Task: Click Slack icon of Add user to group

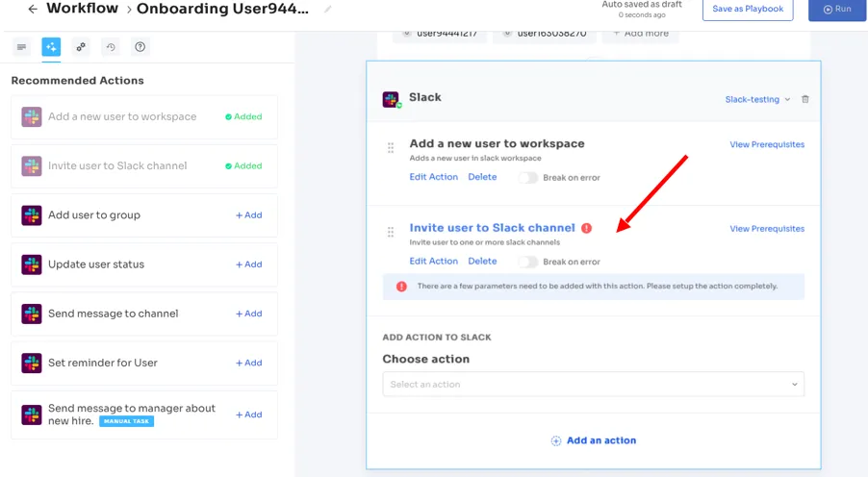Action: pyautogui.click(x=32, y=215)
